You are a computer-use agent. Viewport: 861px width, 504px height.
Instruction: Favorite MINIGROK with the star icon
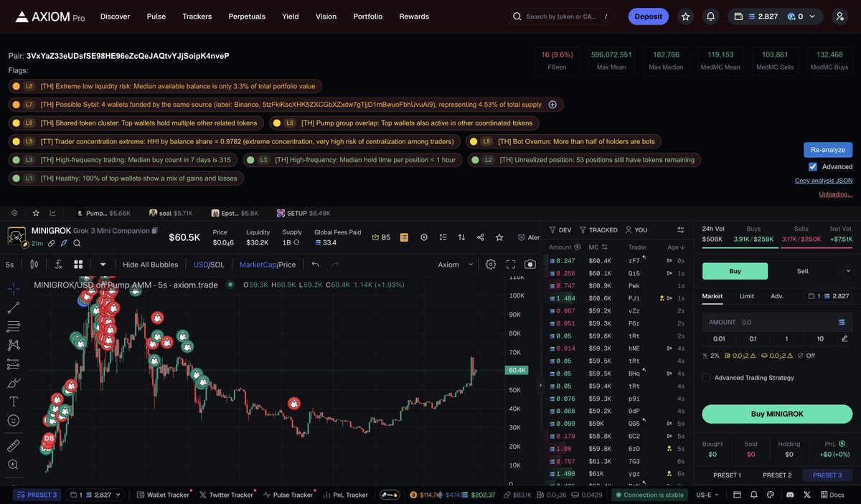click(x=499, y=237)
